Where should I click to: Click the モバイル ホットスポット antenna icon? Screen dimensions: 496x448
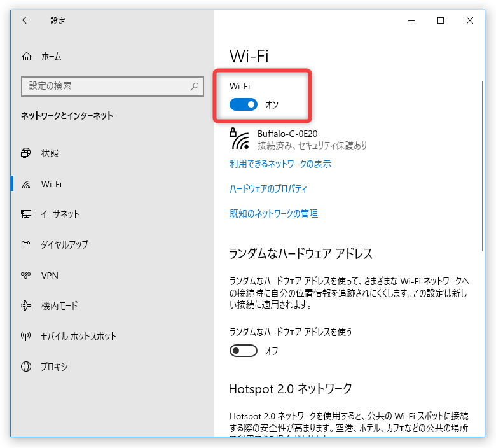pyautogui.click(x=26, y=336)
